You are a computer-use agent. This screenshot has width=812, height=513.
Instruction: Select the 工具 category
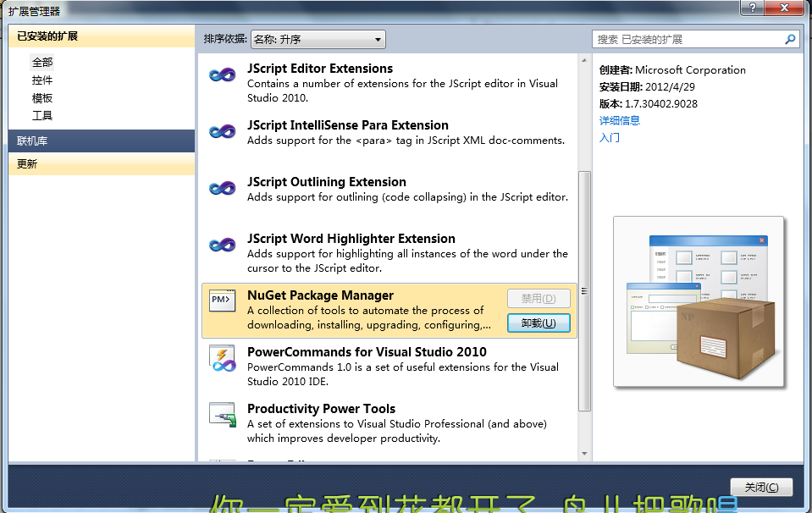42,115
